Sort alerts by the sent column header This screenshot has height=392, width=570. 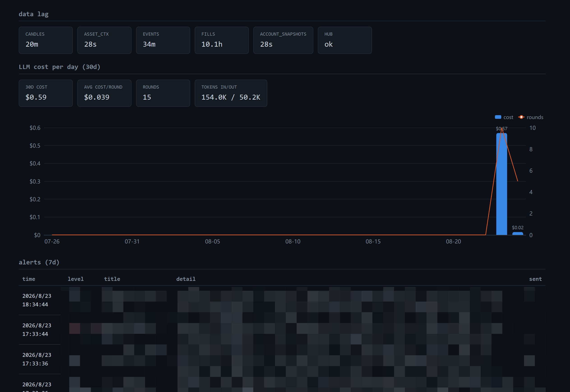point(535,279)
